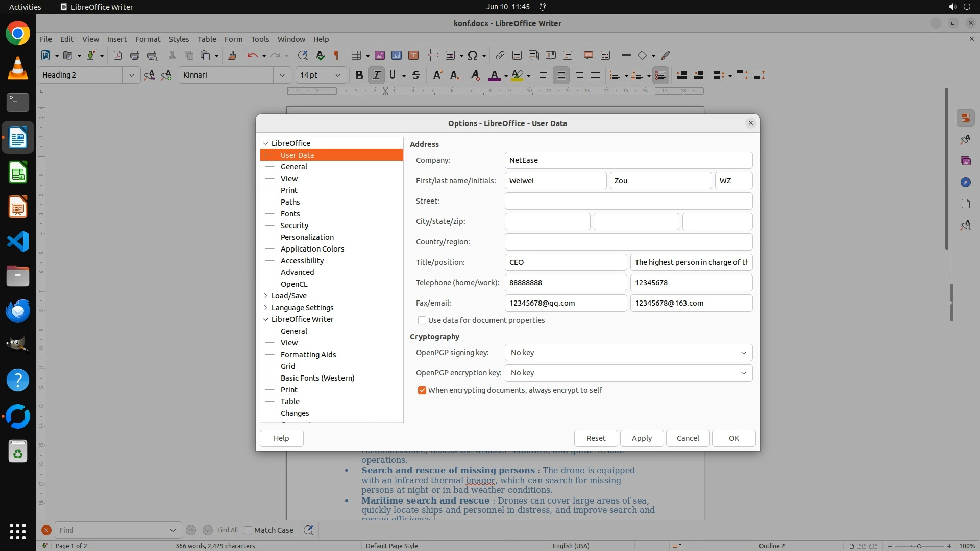The width and height of the screenshot is (980, 551).
Task: Expand the Language Settings tree node
Action: point(266,308)
